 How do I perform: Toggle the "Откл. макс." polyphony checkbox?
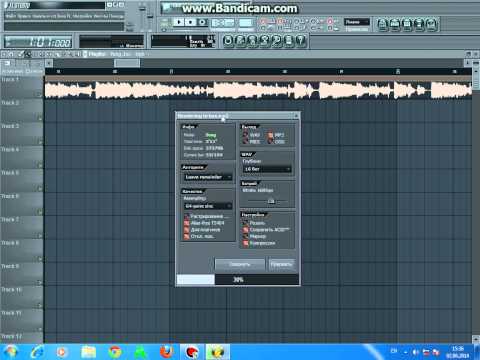(x=187, y=236)
